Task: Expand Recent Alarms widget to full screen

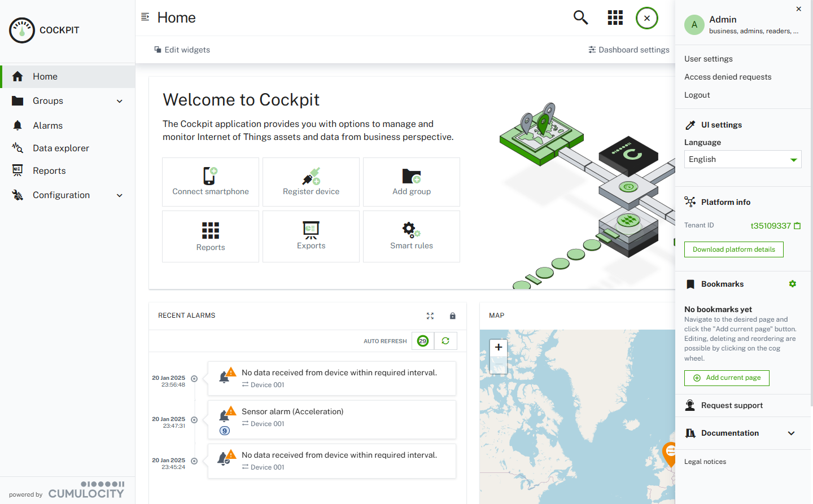Action: pos(430,316)
